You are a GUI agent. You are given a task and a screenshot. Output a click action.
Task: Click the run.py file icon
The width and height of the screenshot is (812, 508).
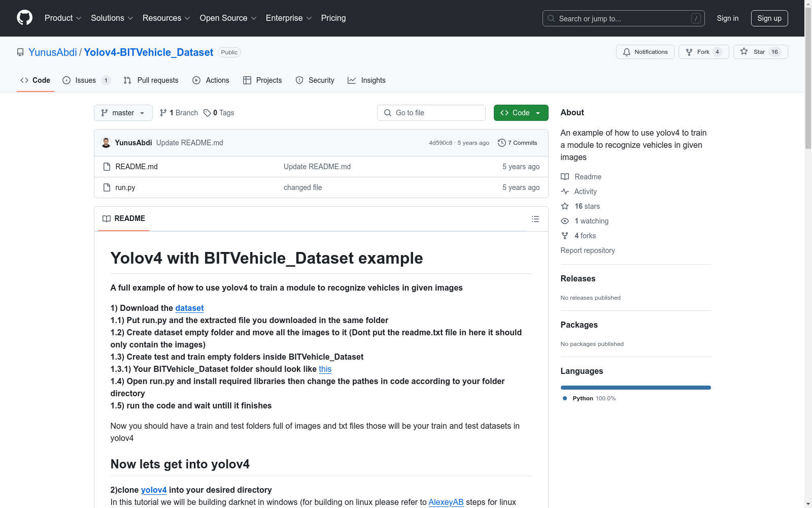107,187
